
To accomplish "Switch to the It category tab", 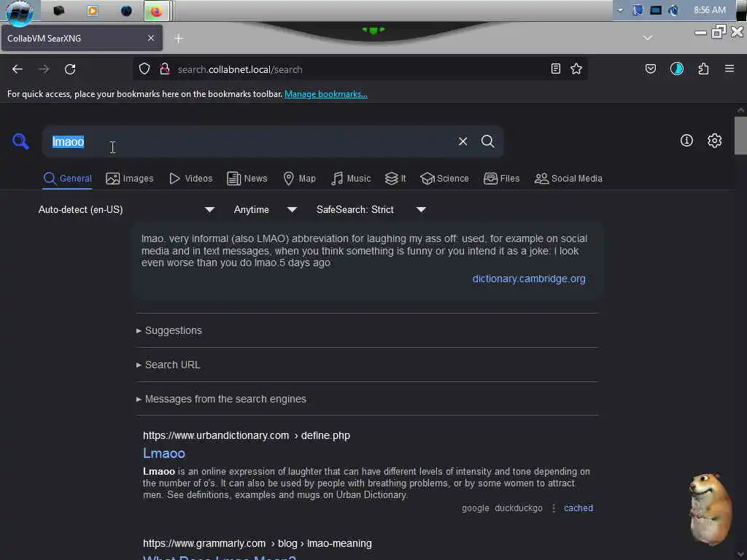I will [395, 179].
